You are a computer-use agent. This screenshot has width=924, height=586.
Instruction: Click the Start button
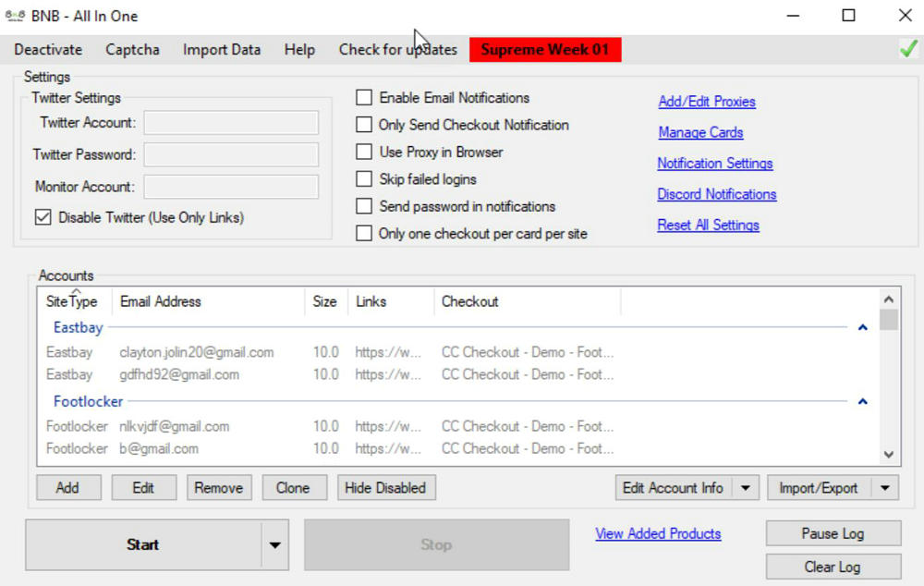[143, 544]
